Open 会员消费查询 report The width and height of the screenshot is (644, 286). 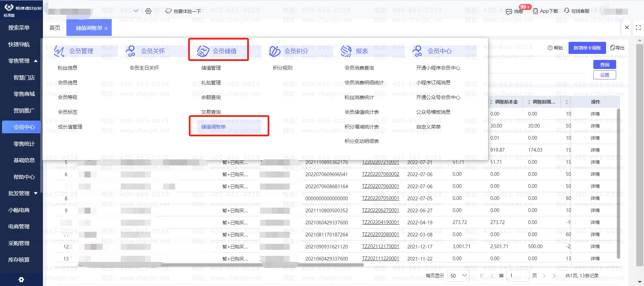click(359, 68)
